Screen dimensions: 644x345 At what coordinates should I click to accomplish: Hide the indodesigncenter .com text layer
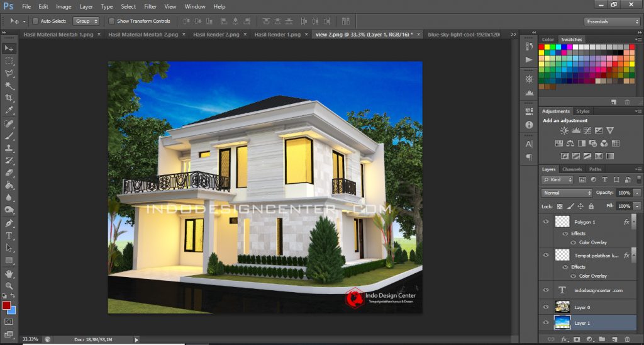(x=546, y=290)
